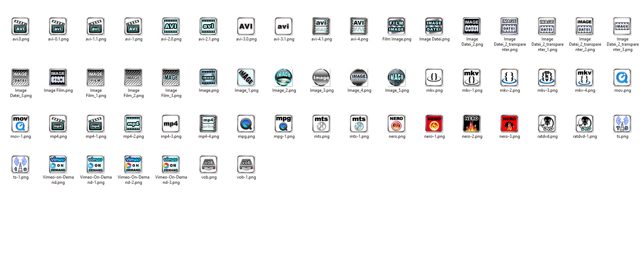
Task: Click the file name Image_4.png
Action: pos(359,90)
